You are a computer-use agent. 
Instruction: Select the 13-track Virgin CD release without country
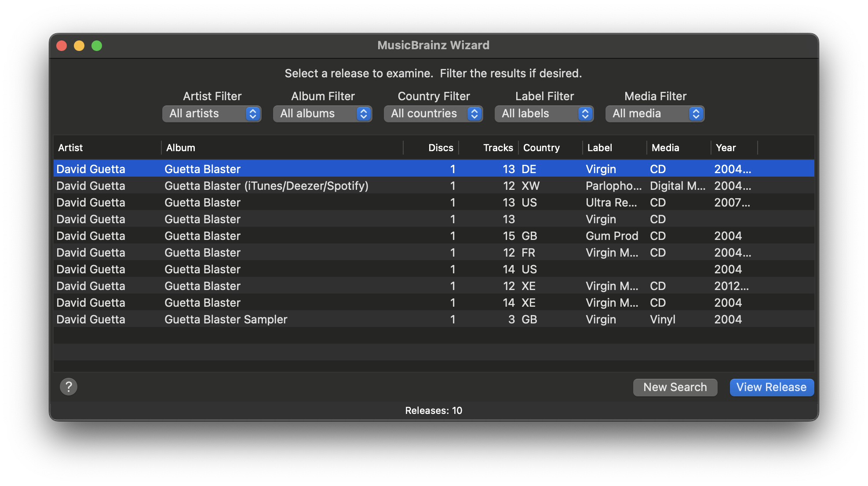pyautogui.click(x=434, y=219)
